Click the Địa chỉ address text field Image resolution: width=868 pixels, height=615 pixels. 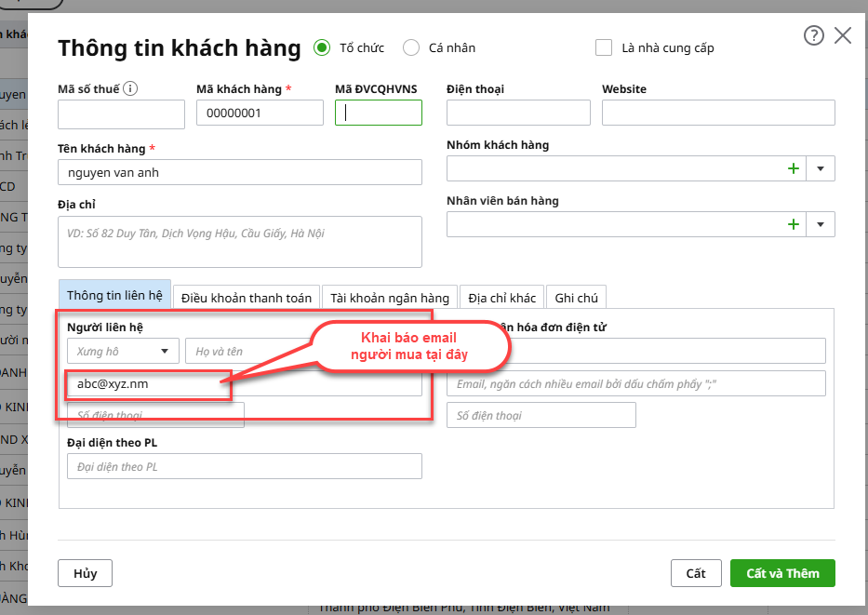240,242
